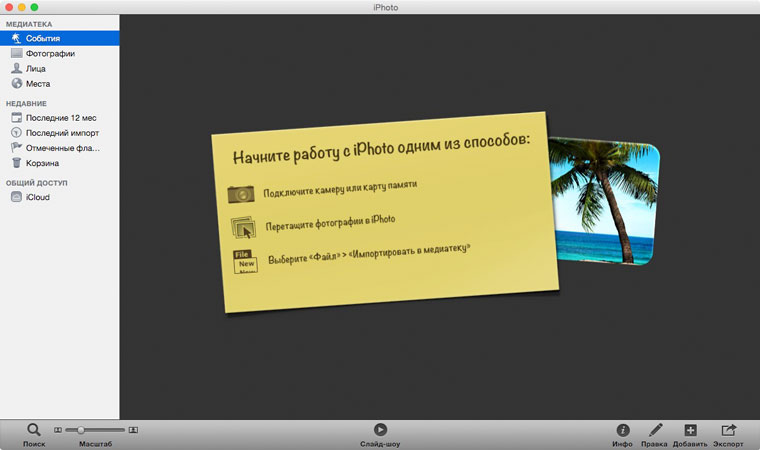Click the Слайд-шоу label
This screenshot has height=450, width=760.
click(x=380, y=444)
